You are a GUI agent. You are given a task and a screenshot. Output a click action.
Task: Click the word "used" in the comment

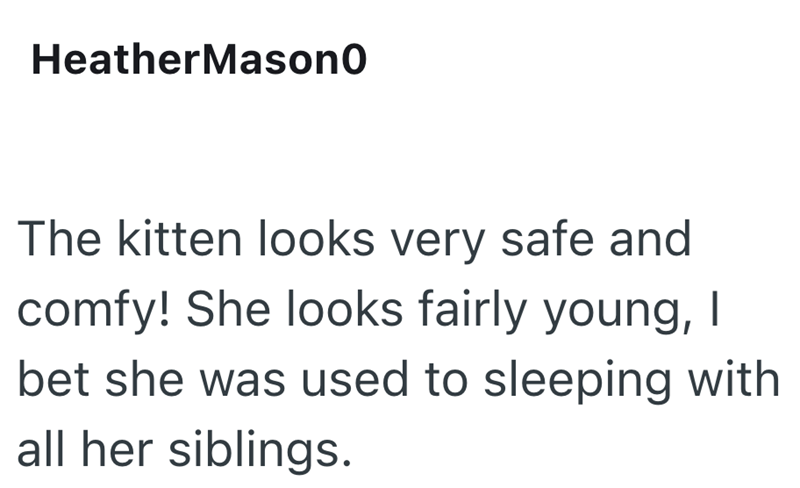[355, 379]
